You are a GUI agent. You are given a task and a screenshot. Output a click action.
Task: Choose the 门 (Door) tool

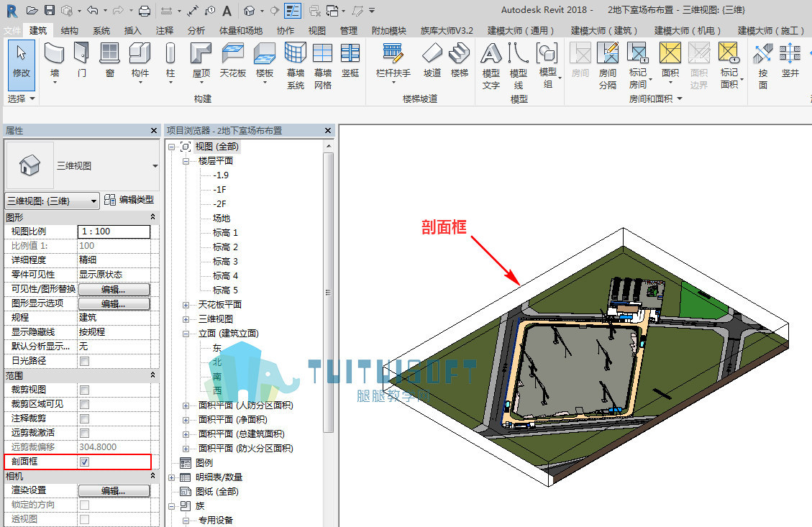click(82, 60)
